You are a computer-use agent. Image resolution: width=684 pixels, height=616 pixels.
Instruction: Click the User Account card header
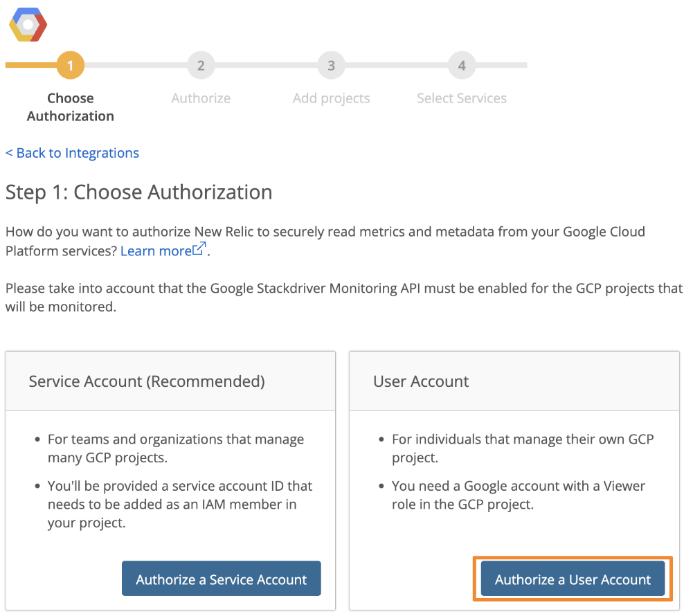(x=421, y=381)
